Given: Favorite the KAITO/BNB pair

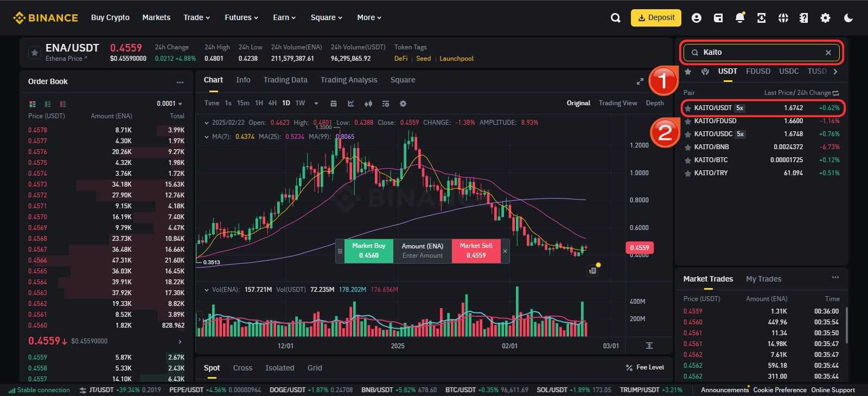Looking at the screenshot, I should pos(687,148).
